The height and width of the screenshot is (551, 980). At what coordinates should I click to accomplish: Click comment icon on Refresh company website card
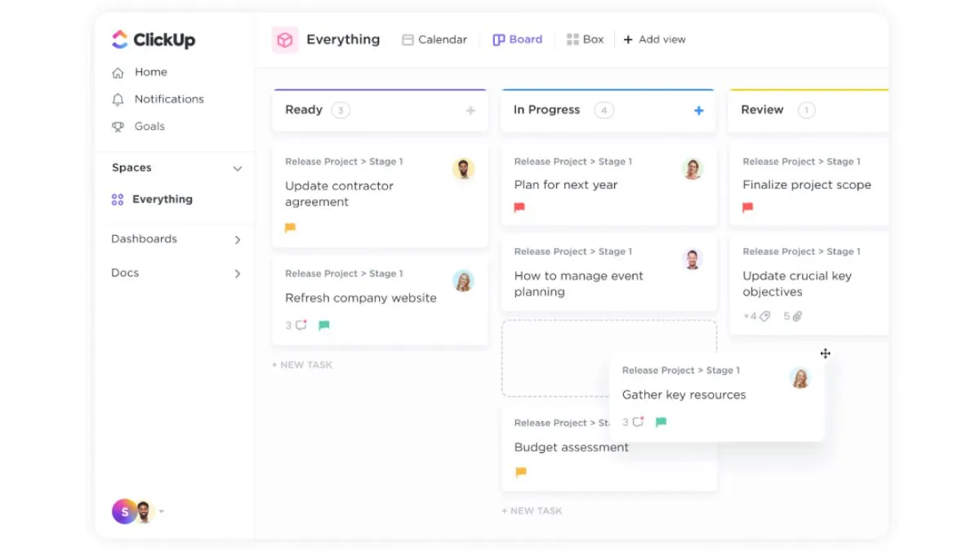click(x=301, y=325)
